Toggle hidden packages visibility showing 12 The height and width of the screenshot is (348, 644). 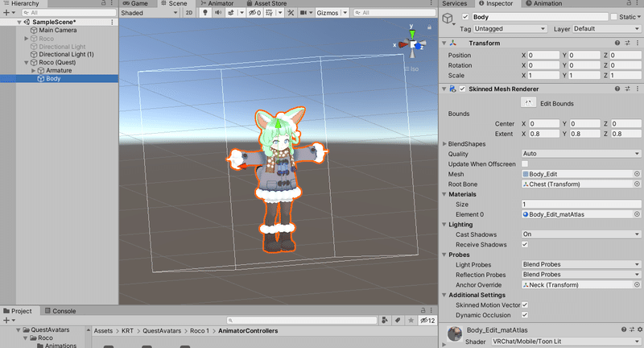pos(427,321)
